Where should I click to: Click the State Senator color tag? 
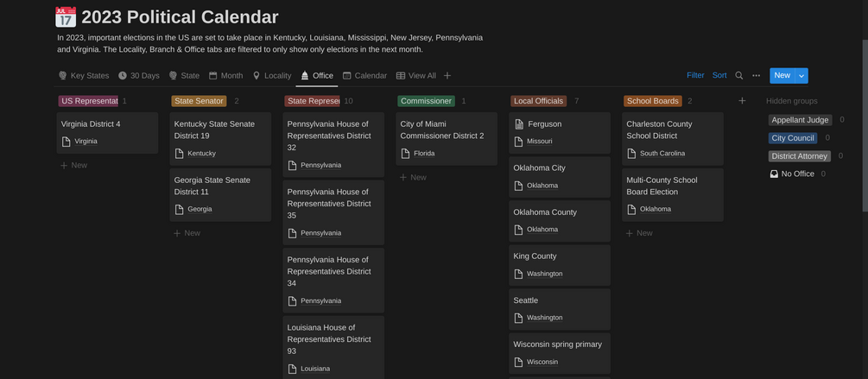199,101
